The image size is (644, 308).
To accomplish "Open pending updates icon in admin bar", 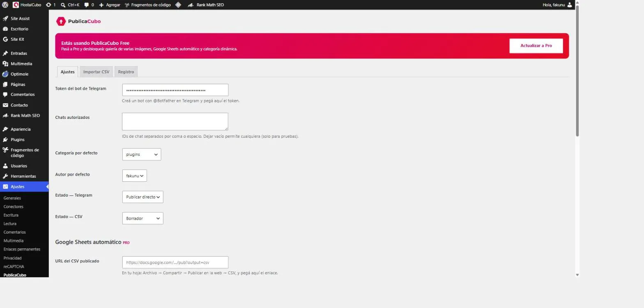I will coord(51,5).
